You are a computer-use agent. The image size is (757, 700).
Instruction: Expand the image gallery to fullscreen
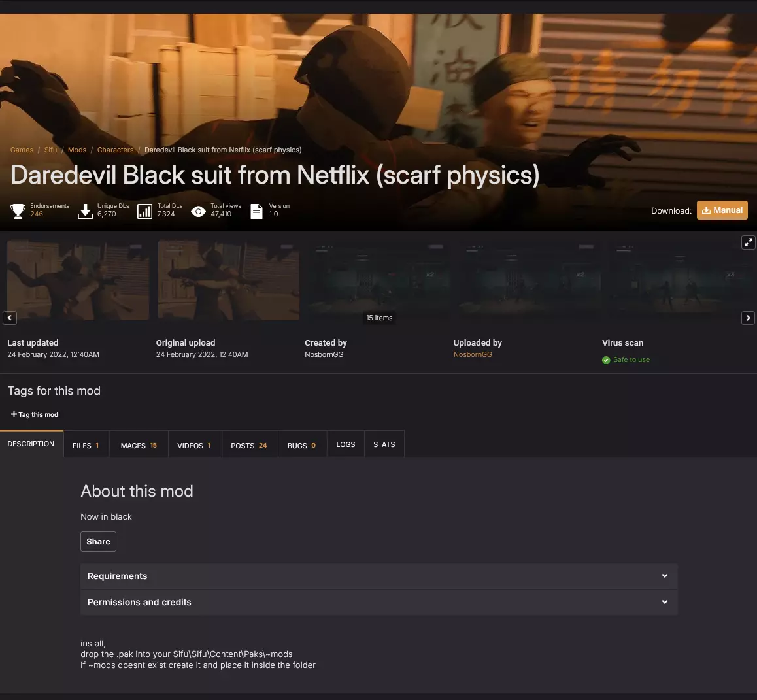pyautogui.click(x=748, y=242)
